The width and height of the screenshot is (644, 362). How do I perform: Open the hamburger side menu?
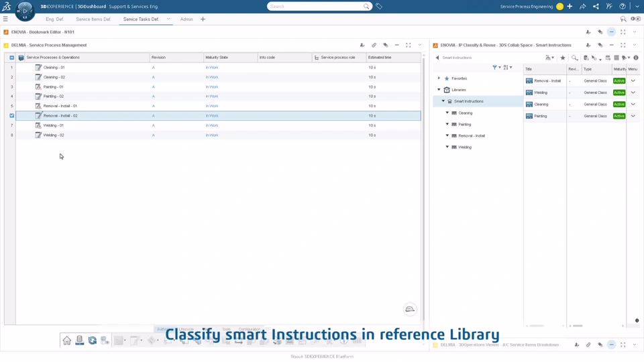coord(5,19)
